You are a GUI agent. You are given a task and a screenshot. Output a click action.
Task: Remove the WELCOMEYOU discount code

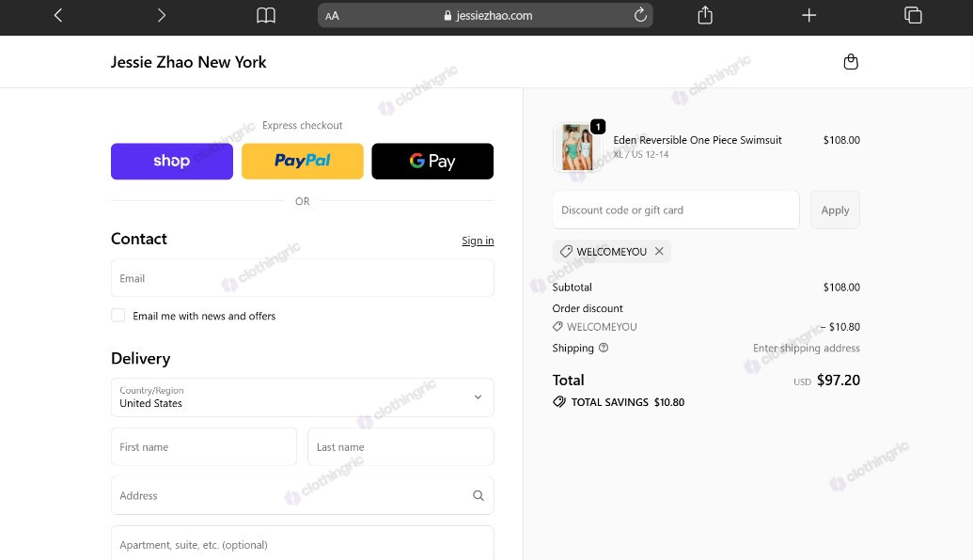[x=659, y=251]
